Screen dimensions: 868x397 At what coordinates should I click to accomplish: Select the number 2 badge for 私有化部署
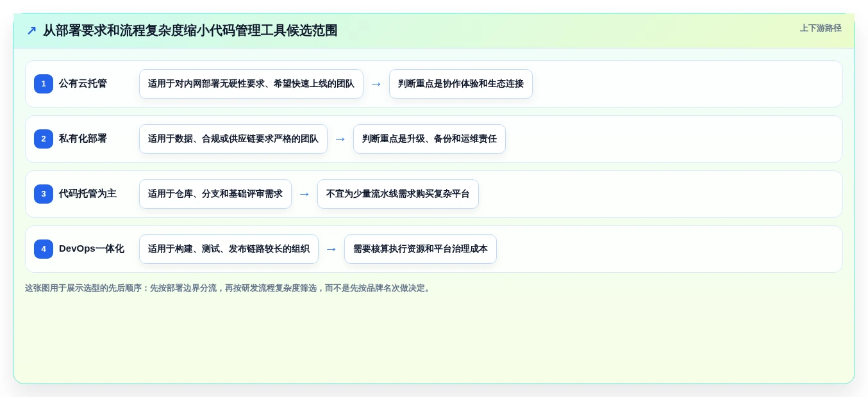pos(44,139)
